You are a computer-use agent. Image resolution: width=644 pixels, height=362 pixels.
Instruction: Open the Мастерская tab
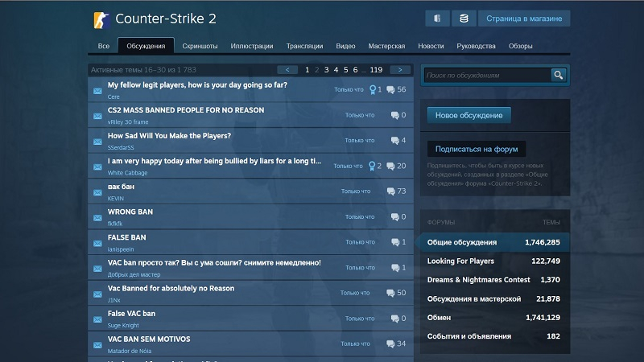(x=386, y=47)
